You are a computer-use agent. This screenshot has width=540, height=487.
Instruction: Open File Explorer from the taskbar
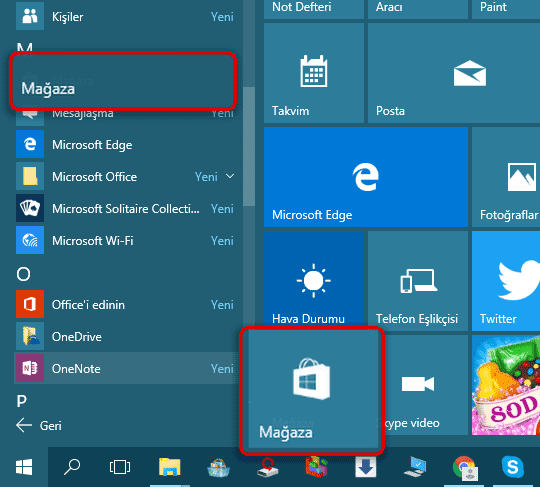coord(169,467)
